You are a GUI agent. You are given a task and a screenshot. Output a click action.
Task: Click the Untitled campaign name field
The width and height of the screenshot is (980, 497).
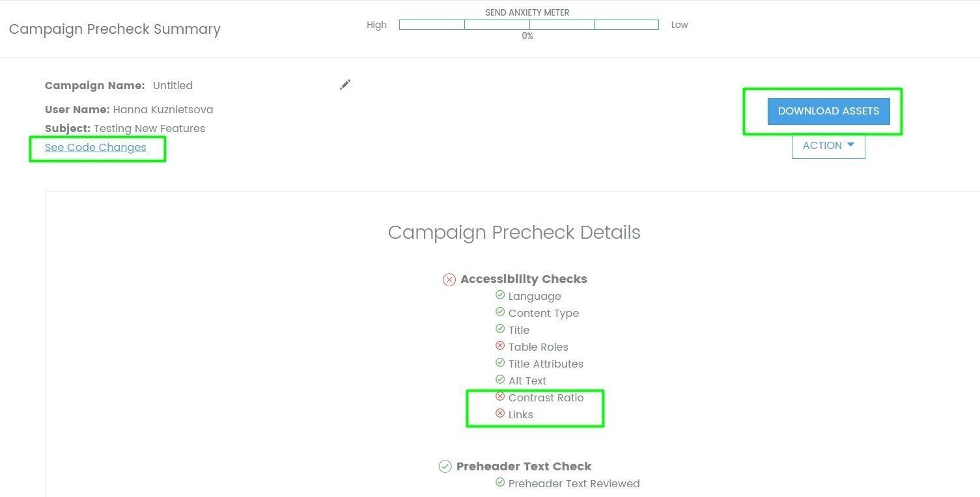(x=173, y=86)
